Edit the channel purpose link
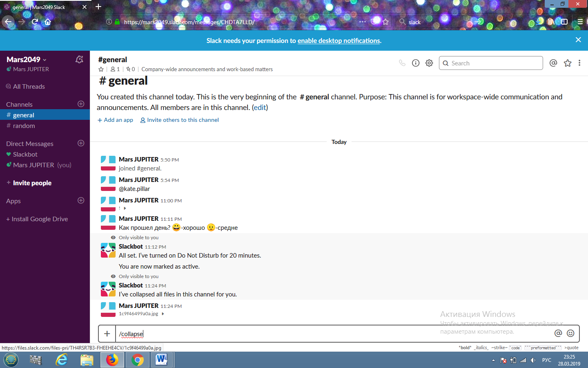 (260, 108)
